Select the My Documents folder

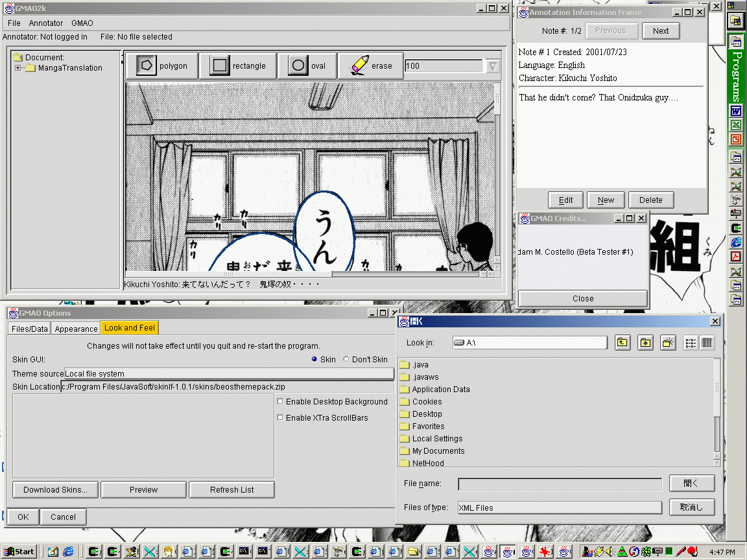[x=432, y=451]
